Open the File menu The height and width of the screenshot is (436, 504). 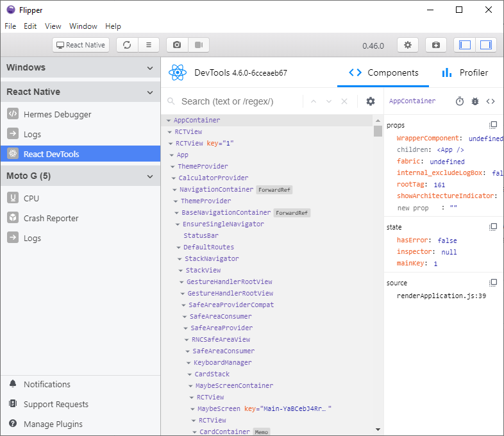coord(10,26)
